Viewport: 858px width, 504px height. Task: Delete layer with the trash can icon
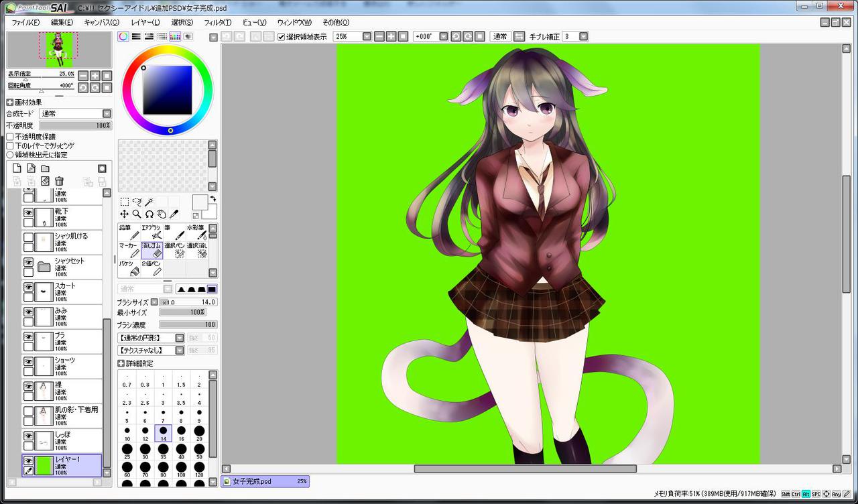tap(59, 181)
